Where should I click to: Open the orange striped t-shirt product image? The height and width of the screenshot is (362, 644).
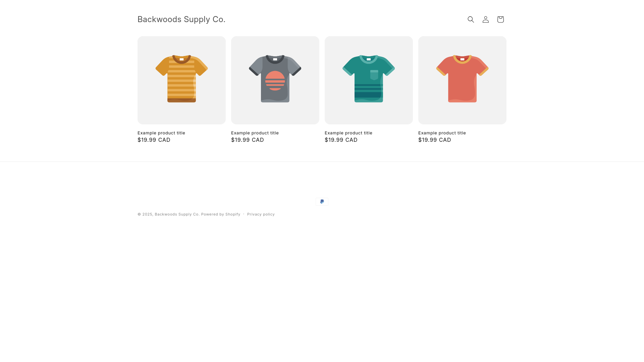click(181, 80)
